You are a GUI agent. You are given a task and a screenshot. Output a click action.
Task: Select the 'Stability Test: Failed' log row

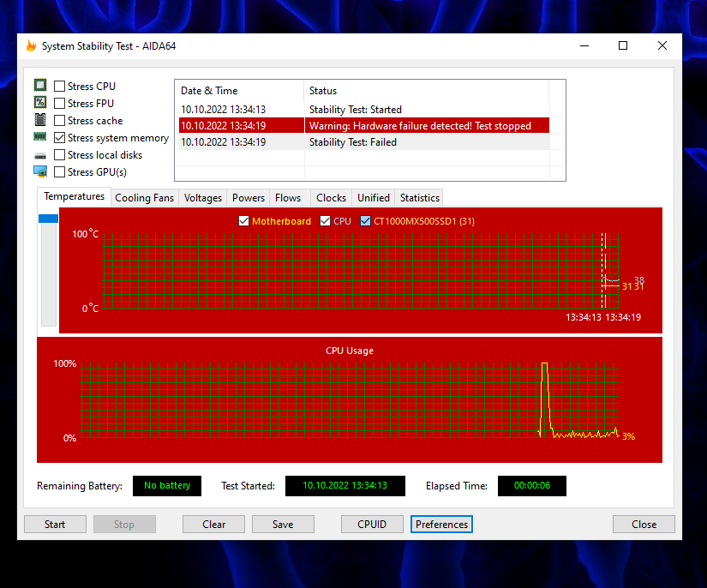point(364,142)
